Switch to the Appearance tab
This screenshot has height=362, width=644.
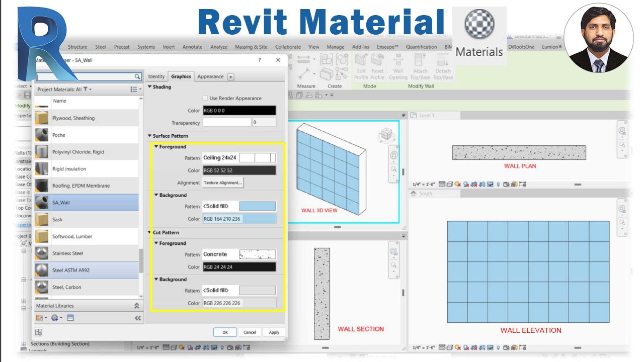(x=210, y=76)
